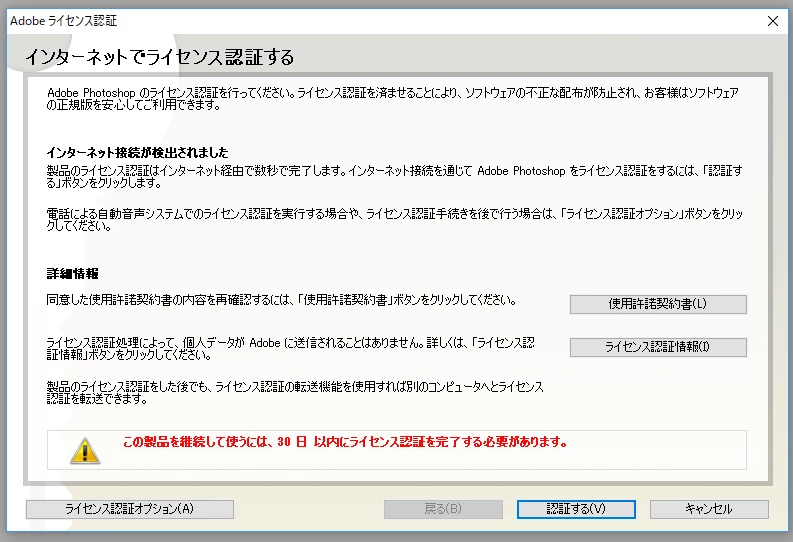Screen dimensions: 793x542
Task: Open ライセンス認証オプション(A)
Action: click(x=129, y=509)
